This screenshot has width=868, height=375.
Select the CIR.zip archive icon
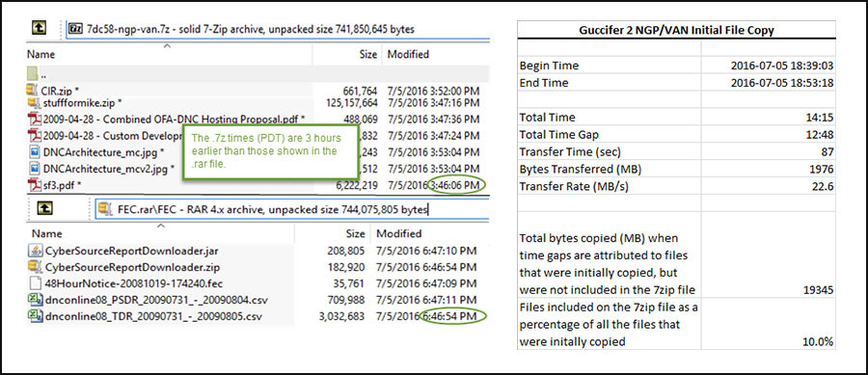coord(33,91)
